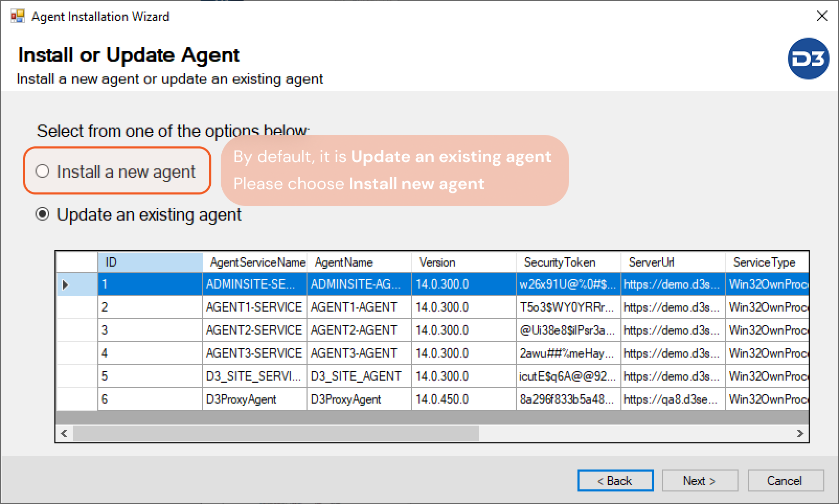Click the horizontal scrollbar thumb in the table
This screenshot has width=839, height=504.
click(276, 433)
